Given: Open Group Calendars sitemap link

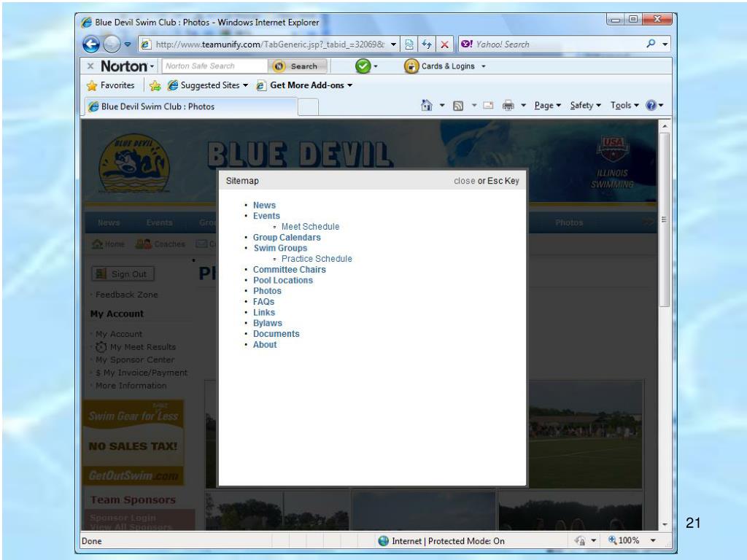Looking at the screenshot, I should [x=287, y=237].
